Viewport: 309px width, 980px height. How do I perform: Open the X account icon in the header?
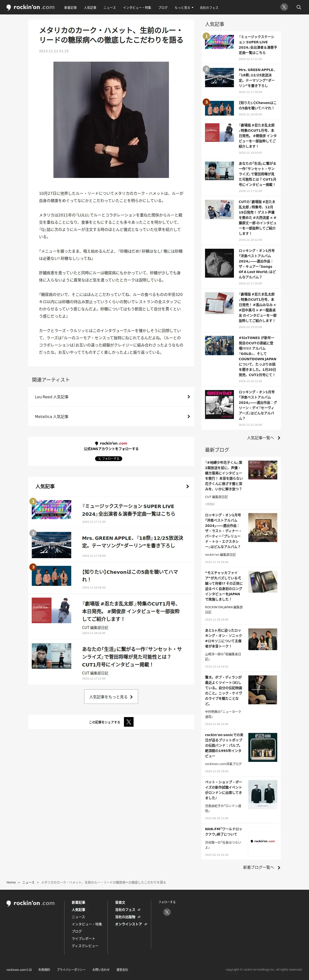pyautogui.click(x=284, y=7)
